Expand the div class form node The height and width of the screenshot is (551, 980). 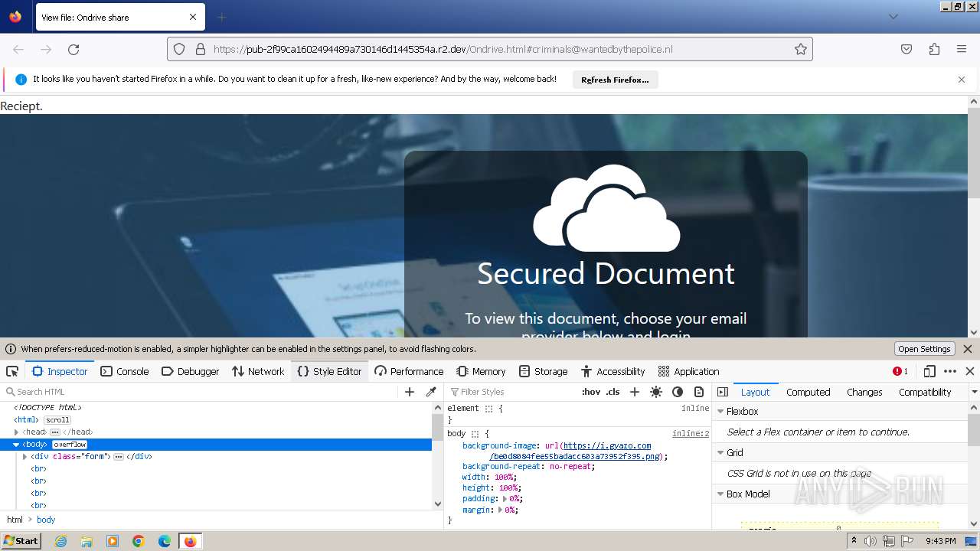[24, 457]
